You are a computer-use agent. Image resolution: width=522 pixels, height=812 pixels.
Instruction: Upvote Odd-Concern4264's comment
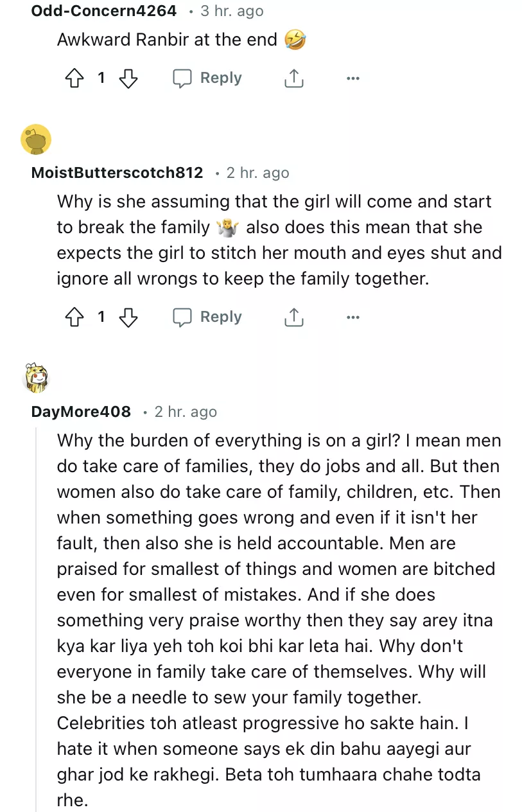(74, 78)
